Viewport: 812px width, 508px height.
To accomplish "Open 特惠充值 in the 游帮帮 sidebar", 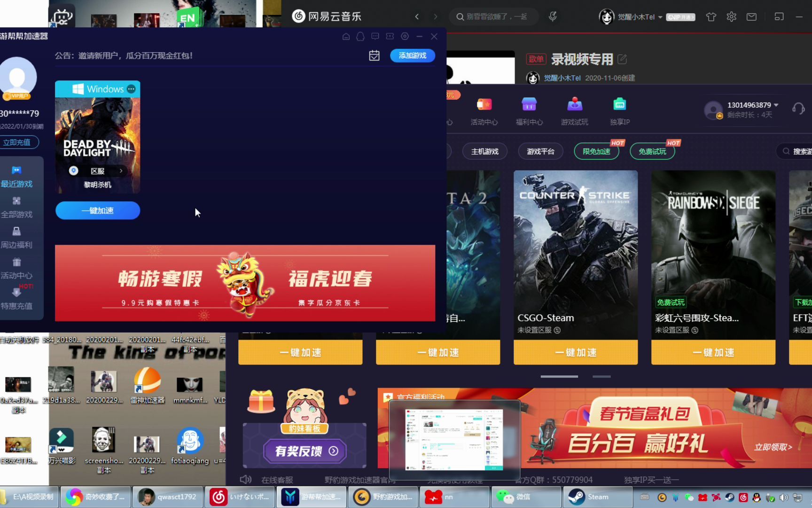I will (16, 299).
